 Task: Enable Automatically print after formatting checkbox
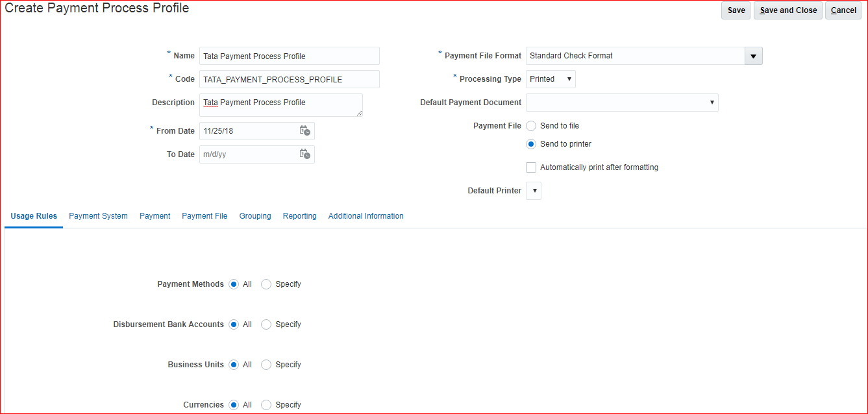point(531,167)
